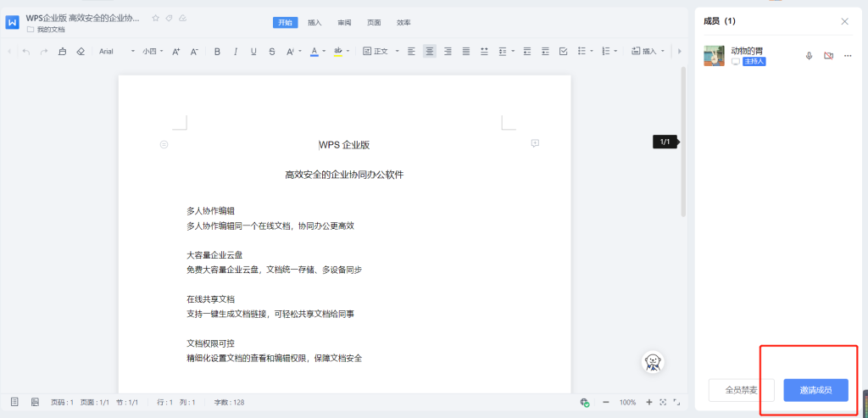Add a comment using margin comment icon
The width and height of the screenshot is (868, 418).
point(535,143)
